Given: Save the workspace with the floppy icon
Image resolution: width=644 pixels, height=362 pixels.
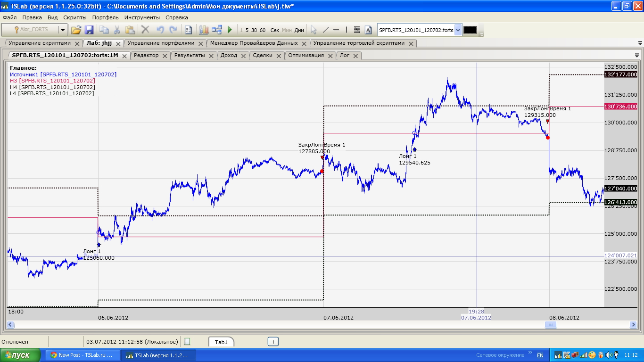Looking at the screenshot, I should (89, 30).
